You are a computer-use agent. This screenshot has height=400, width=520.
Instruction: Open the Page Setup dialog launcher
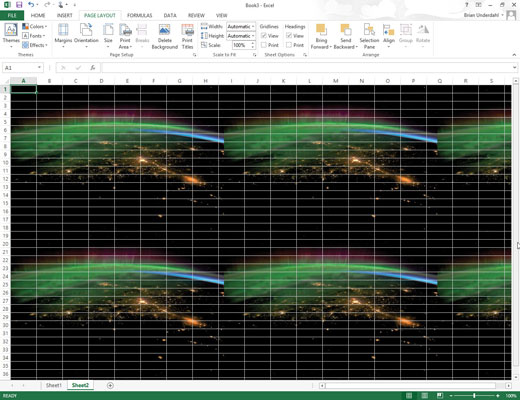click(195, 55)
